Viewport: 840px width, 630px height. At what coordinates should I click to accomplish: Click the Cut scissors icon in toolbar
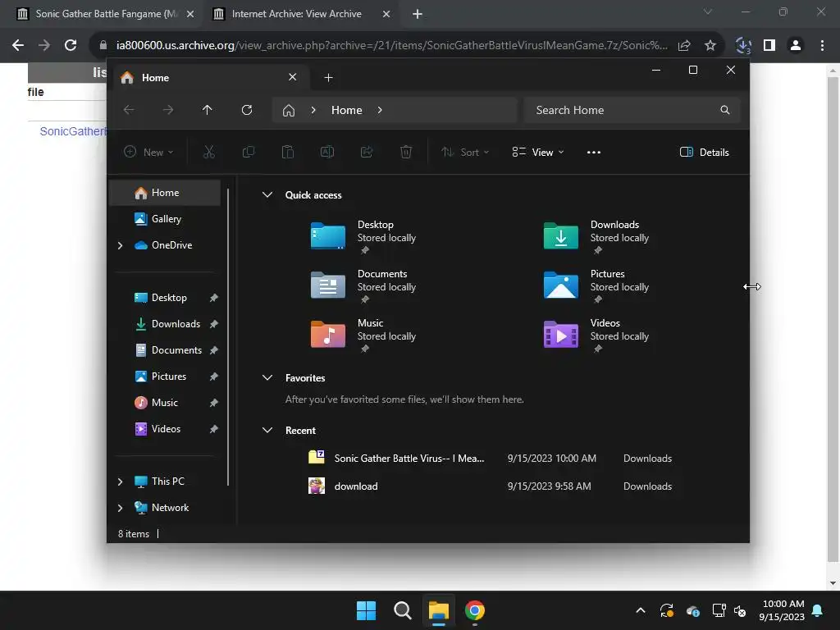[209, 152]
